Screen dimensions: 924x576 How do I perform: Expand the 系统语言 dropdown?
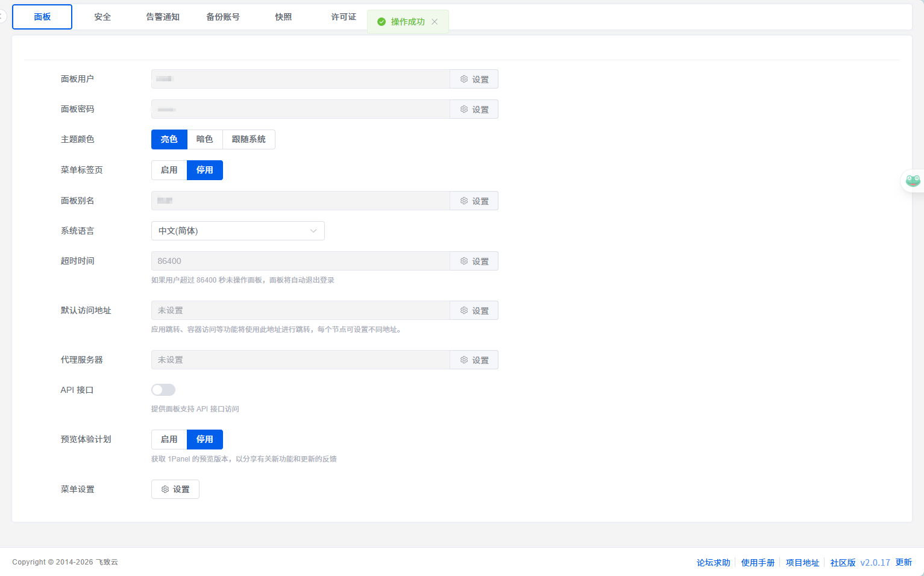(x=237, y=231)
